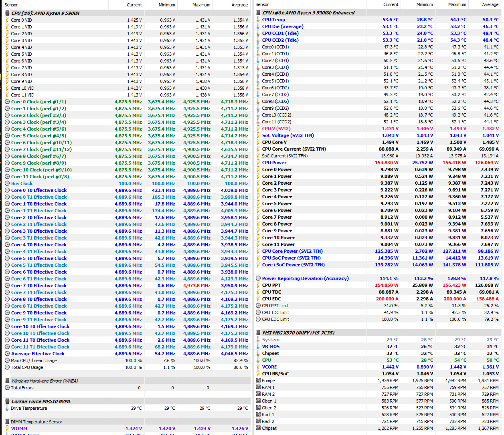Click the lightning icon beside Core 0 VID
The height and width of the screenshot is (435, 504).
click(7, 20)
